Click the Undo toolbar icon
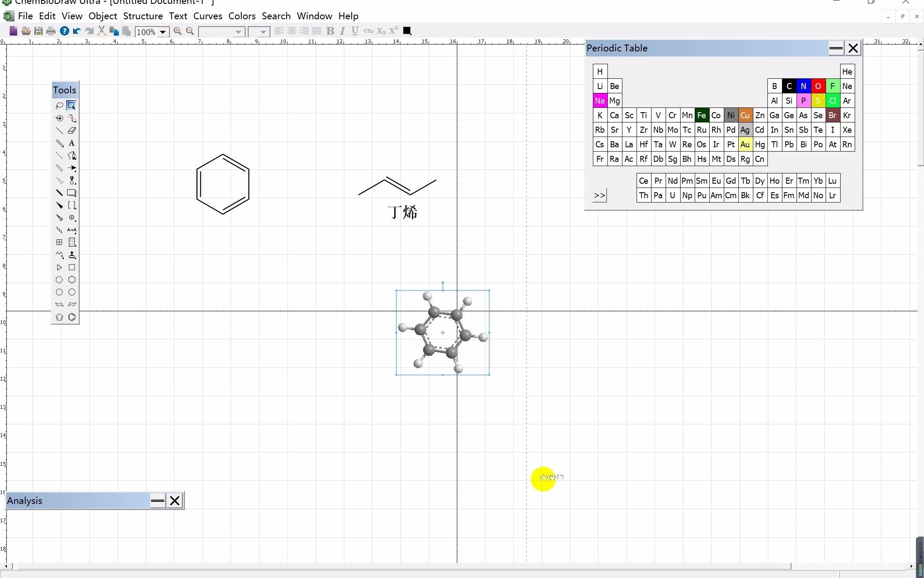Screen dimensions: 924x578 click(76, 31)
